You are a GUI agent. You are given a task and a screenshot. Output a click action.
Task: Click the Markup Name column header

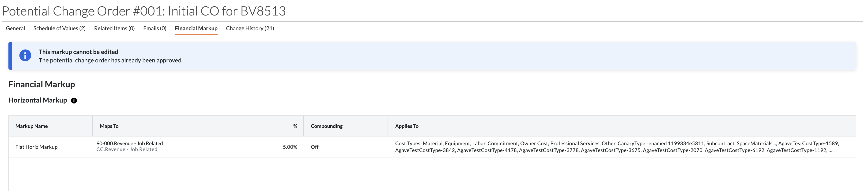51,126
